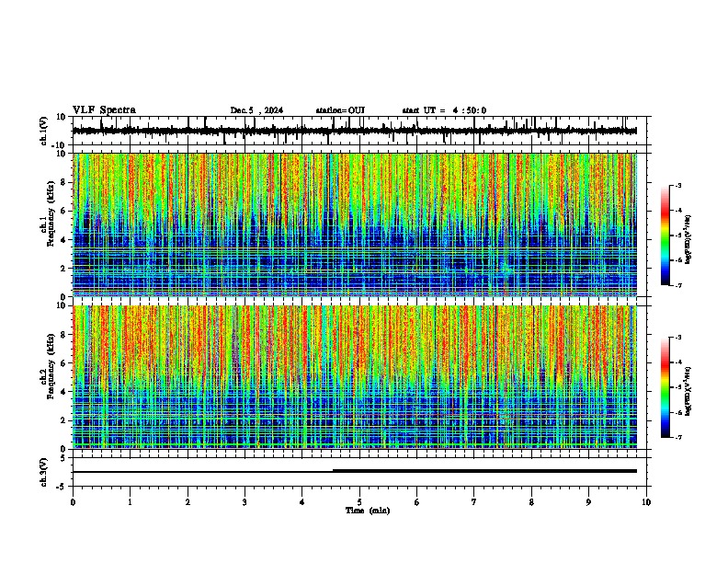Screen dimensions: 728x563
Task: Click the "VLF Spectra" plot title
Action: [x=104, y=110]
